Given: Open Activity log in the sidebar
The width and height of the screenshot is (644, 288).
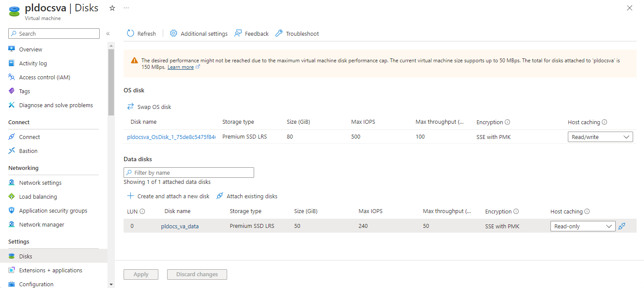Looking at the screenshot, I should point(33,63).
